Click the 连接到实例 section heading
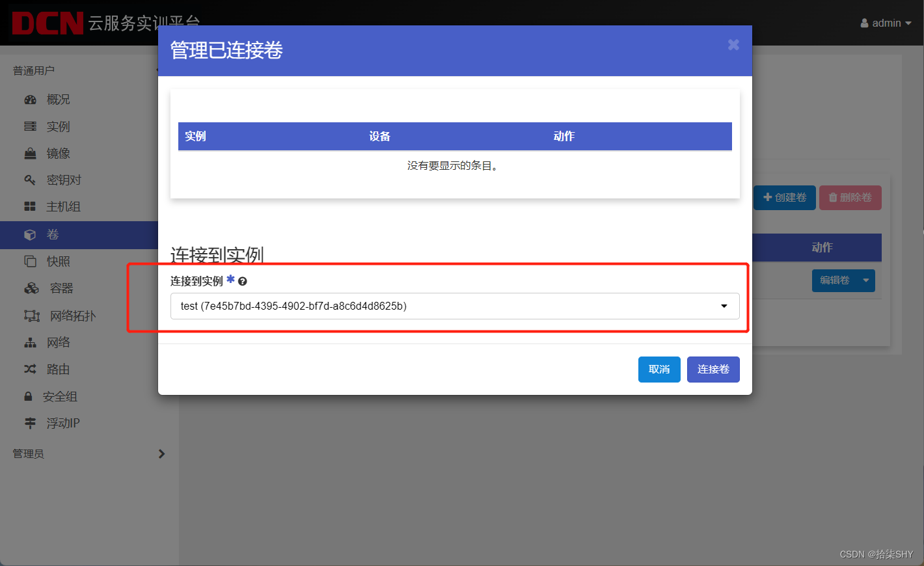This screenshot has height=566, width=924. tap(217, 254)
